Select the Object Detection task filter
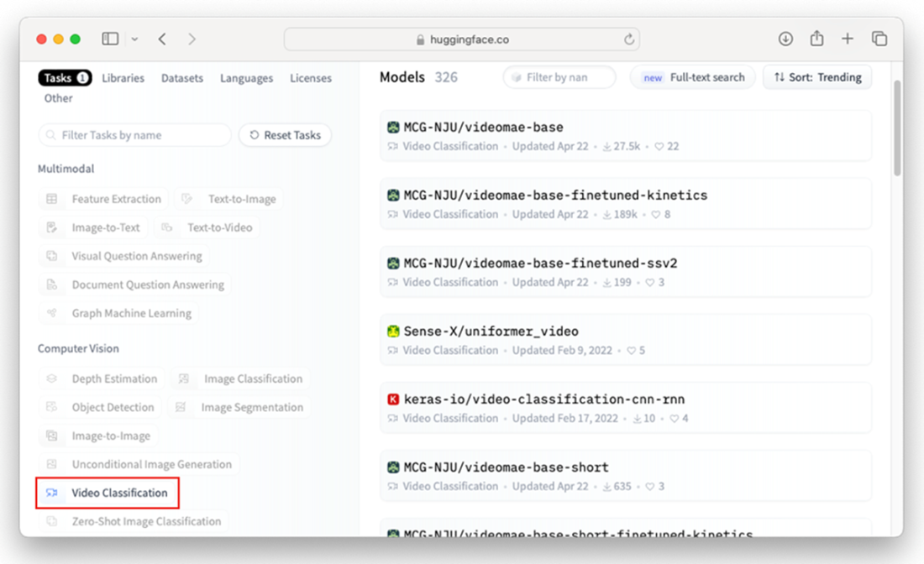 (x=100, y=407)
